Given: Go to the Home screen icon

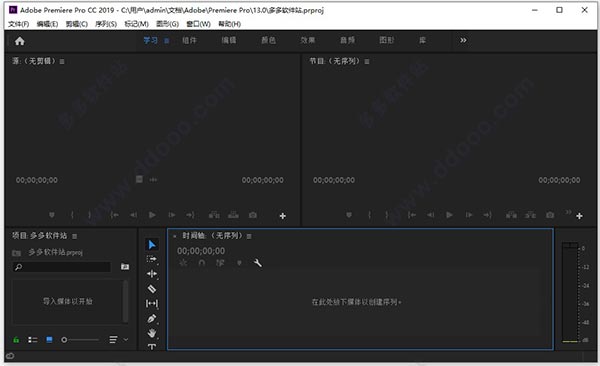Looking at the screenshot, I should [x=20, y=41].
